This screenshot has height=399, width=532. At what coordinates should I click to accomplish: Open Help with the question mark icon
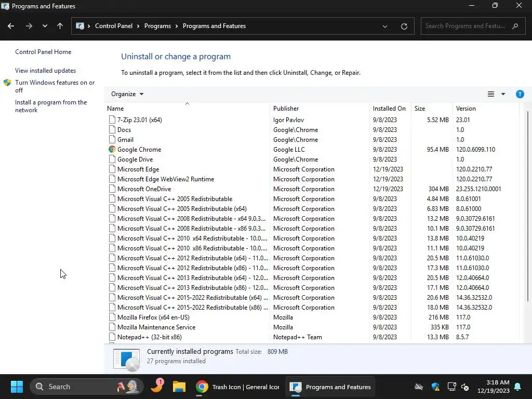click(x=520, y=94)
